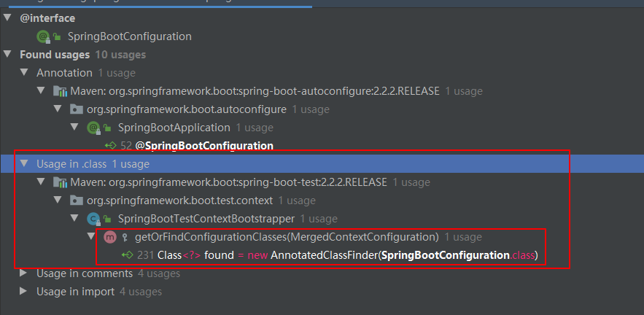Image resolution: width=644 pixels, height=315 pixels.
Task: Collapse the getOrFindConfigurationClasses method node
Action: coord(91,236)
